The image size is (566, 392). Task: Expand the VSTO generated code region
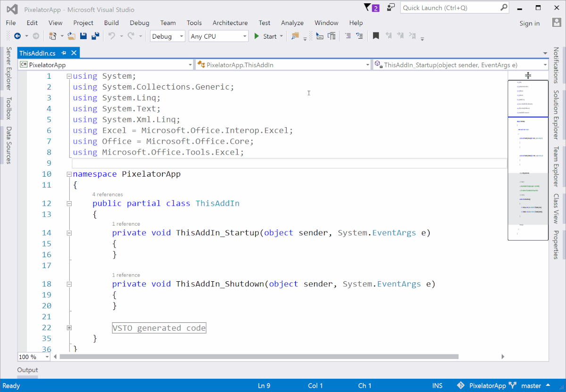pyautogui.click(x=69, y=328)
